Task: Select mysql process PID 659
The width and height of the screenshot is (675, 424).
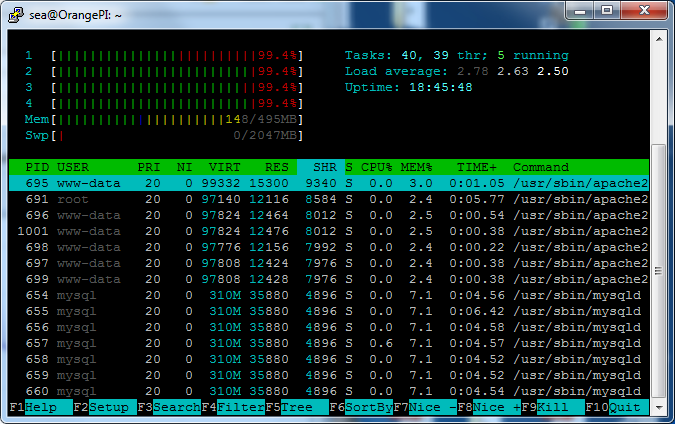Action: pos(329,375)
